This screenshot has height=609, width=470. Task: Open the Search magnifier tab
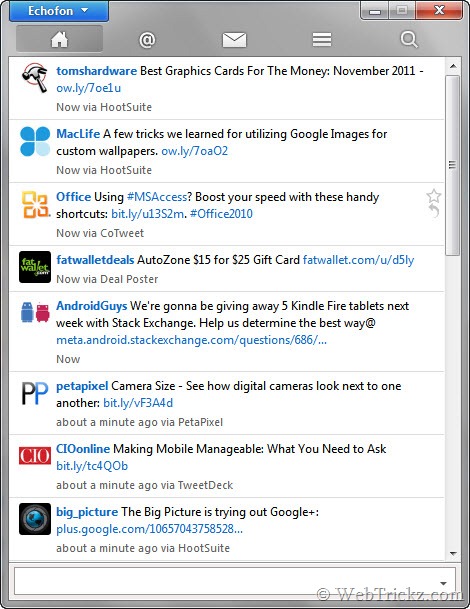coord(409,40)
